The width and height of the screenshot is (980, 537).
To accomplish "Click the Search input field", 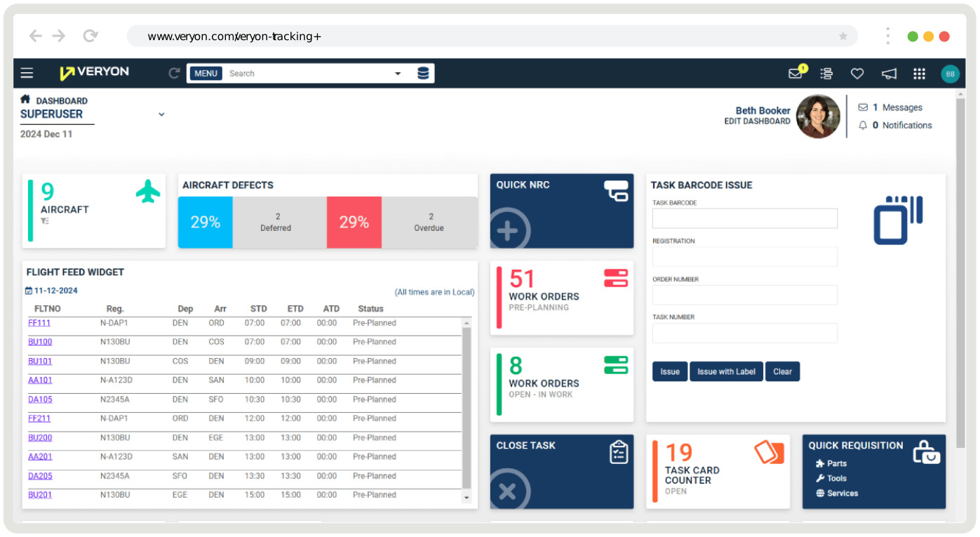I will [309, 73].
